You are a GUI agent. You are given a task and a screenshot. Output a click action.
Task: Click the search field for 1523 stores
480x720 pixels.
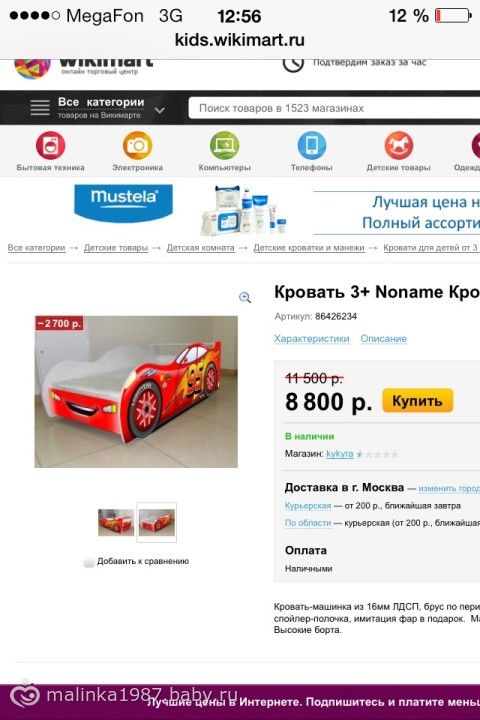pos(334,108)
